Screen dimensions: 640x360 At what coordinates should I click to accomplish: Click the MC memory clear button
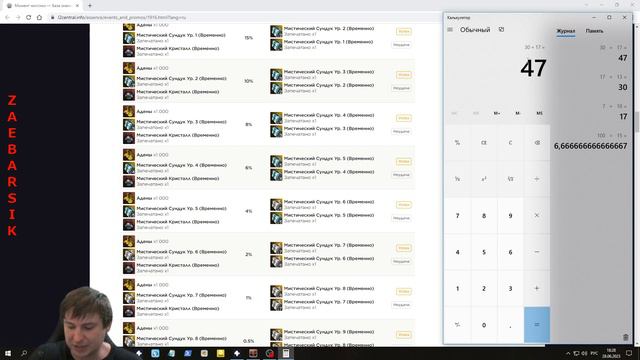tap(454, 113)
